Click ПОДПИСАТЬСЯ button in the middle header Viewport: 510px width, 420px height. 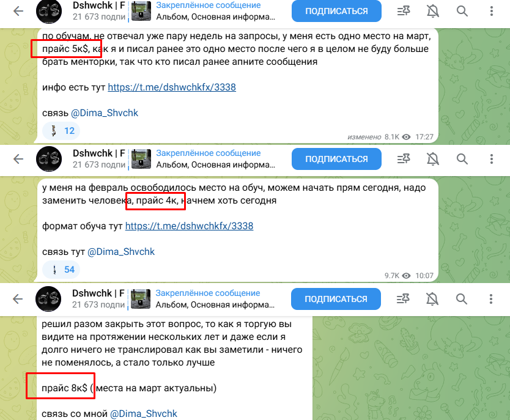[336, 159]
